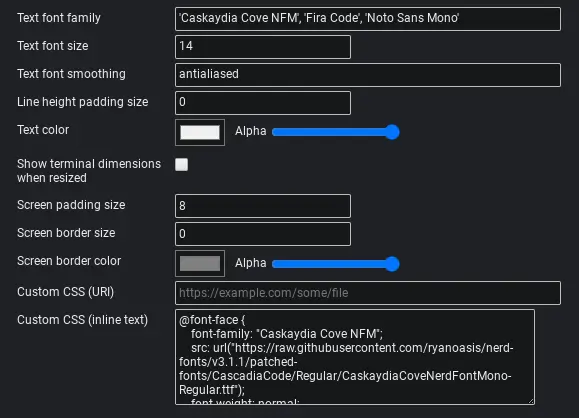Grab the Custom CSS textarea resize handle
Viewport: 579px width, 418px height.
pyautogui.click(x=531, y=401)
